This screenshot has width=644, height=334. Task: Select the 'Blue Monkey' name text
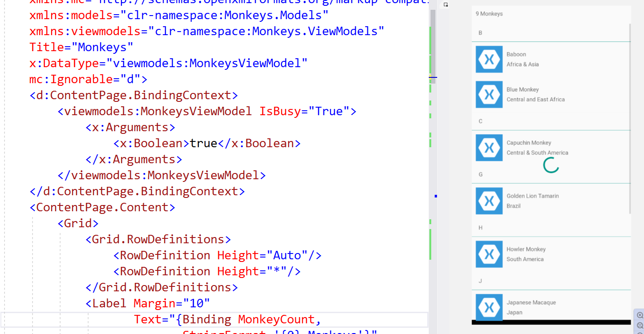tap(523, 89)
